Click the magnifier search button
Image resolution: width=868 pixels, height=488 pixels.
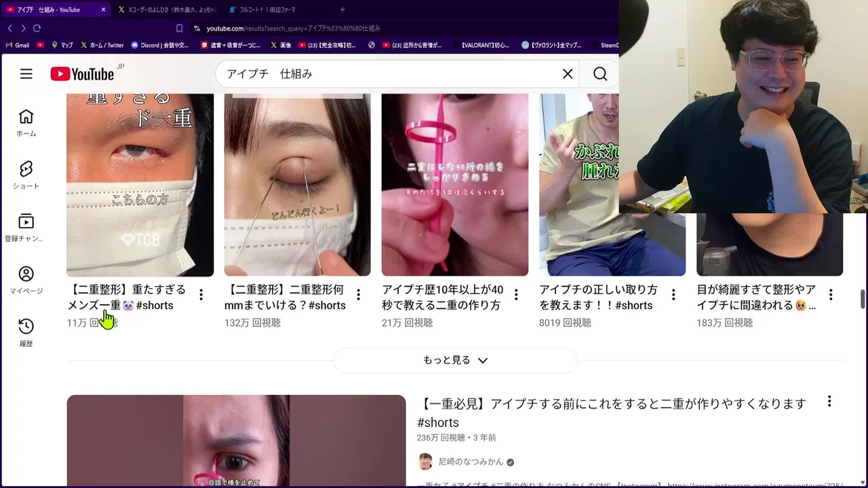(x=600, y=74)
